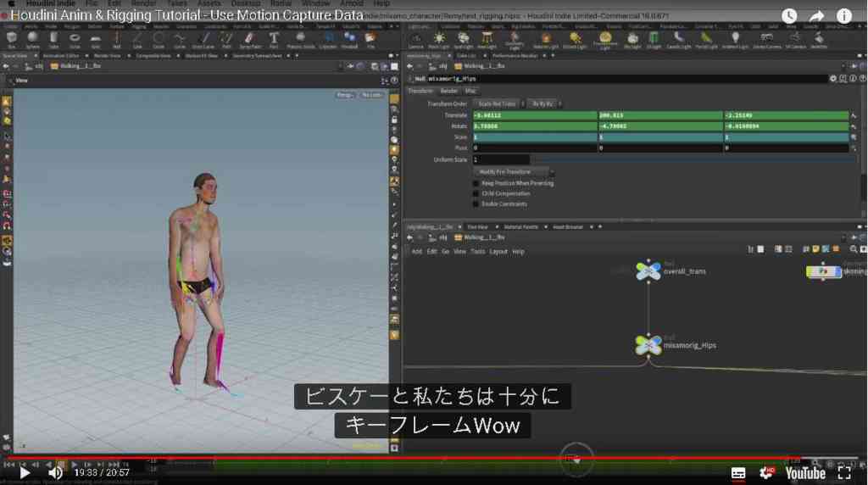Open the Scale Rot Trans dropdown

click(498, 104)
